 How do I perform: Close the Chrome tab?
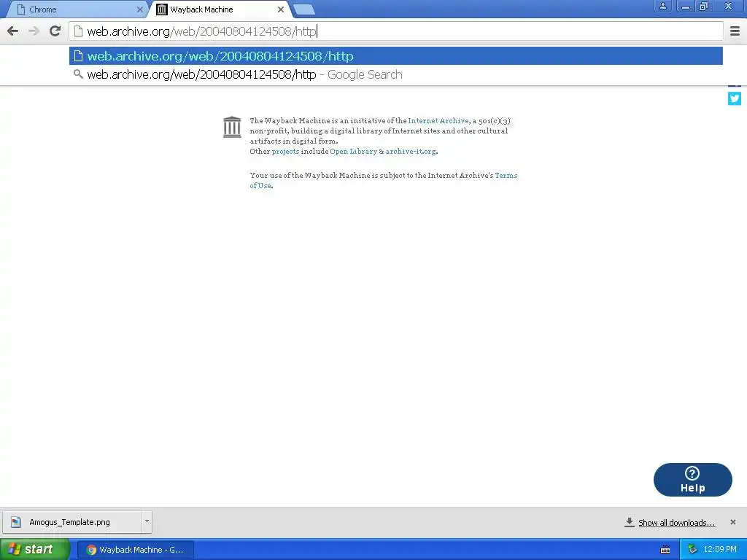(x=139, y=9)
